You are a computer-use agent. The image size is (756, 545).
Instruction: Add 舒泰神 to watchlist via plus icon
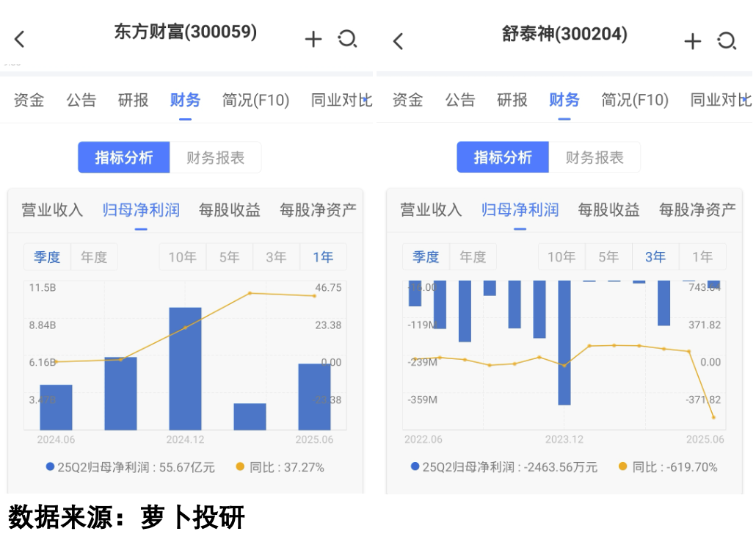pyautogui.click(x=692, y=41)
